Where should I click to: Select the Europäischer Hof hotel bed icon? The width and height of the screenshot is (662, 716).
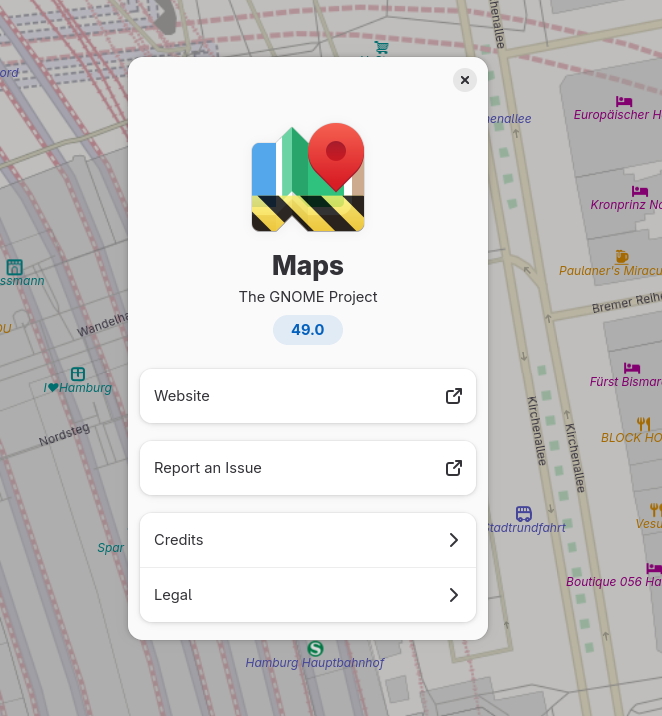click(x=625, y=100)
